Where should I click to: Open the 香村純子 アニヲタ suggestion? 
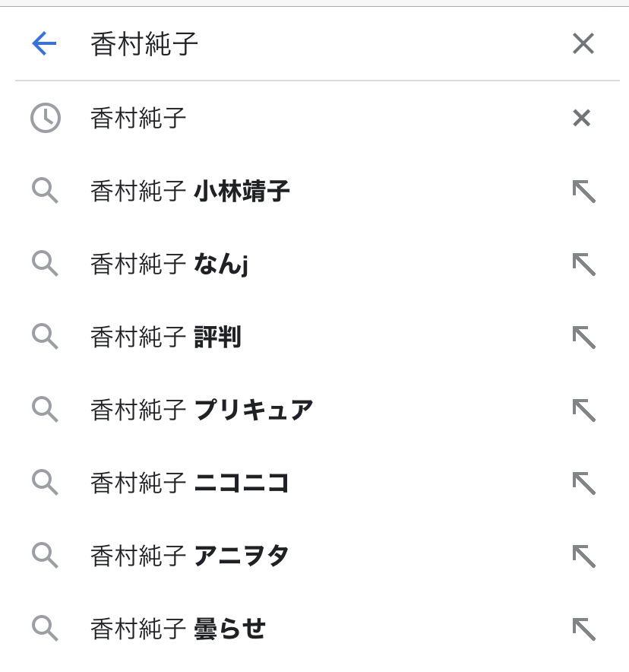190,556
